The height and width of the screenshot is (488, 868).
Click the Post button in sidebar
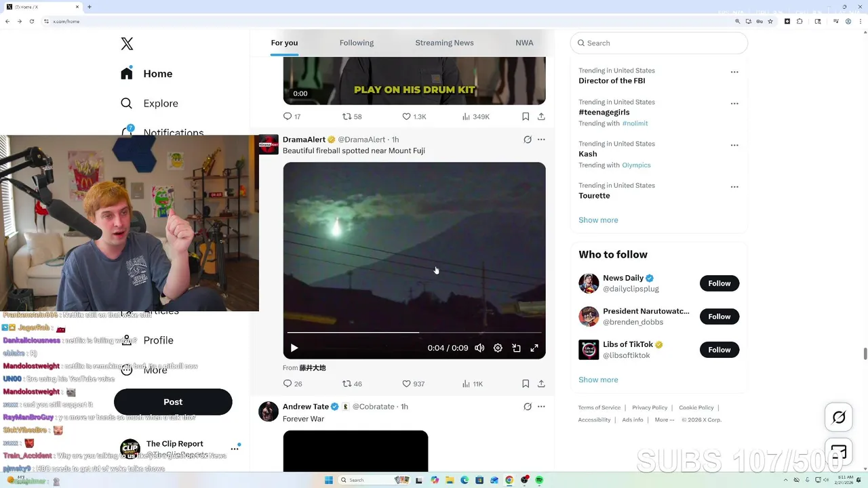(x=173, y=402)
